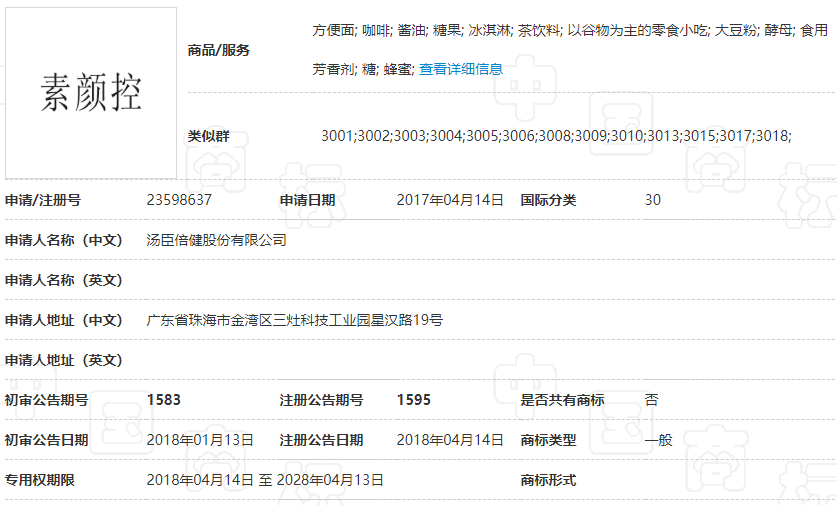Click preliminary announcement date 2018年01月13日
The height and width of the screenshot is (505, 837).
(200, 440)
